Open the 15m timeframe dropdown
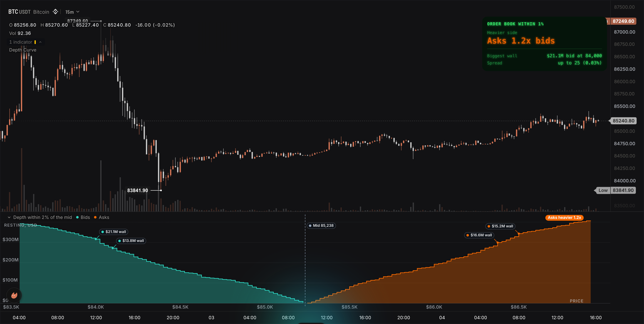This screenshot has height=324, width=644. point(72,12)
